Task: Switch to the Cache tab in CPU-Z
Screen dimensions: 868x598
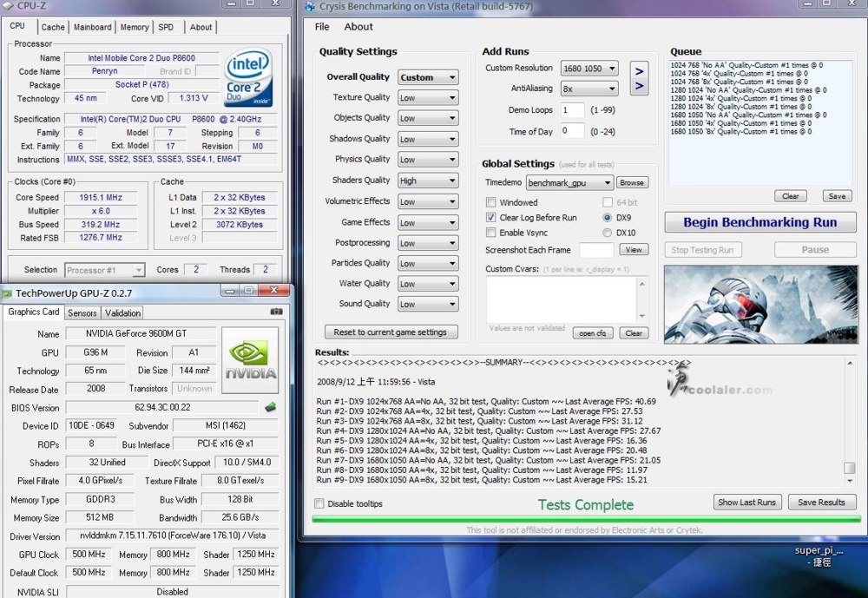Action: [53, 27]
